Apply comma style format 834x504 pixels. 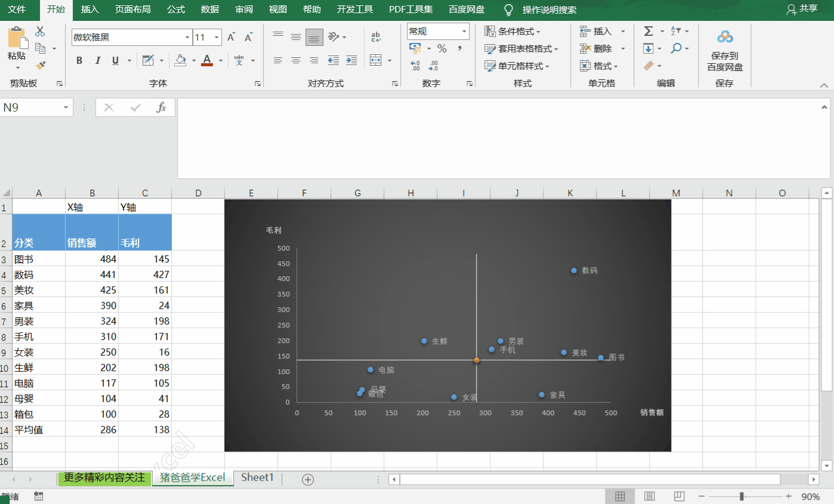[x=459, y=48]
